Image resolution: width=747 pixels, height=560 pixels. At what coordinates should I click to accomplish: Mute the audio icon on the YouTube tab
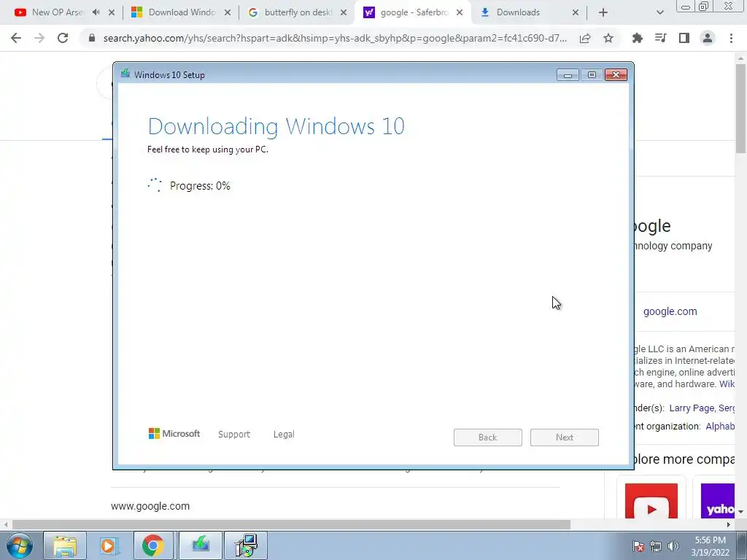coord(96,12)
